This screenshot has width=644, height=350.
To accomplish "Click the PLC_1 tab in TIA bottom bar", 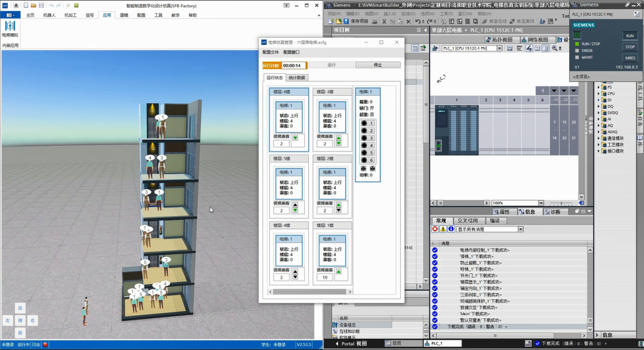I will coord(443,343).
